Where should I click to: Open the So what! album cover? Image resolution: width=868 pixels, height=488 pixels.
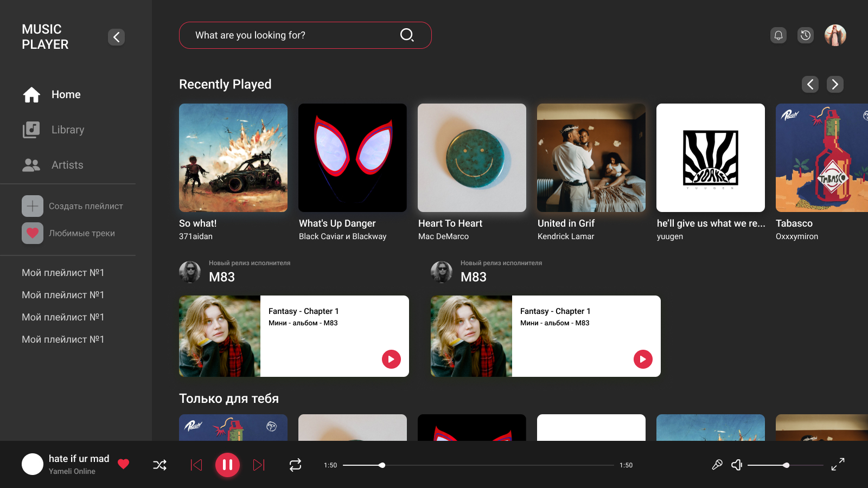[233, 158]
